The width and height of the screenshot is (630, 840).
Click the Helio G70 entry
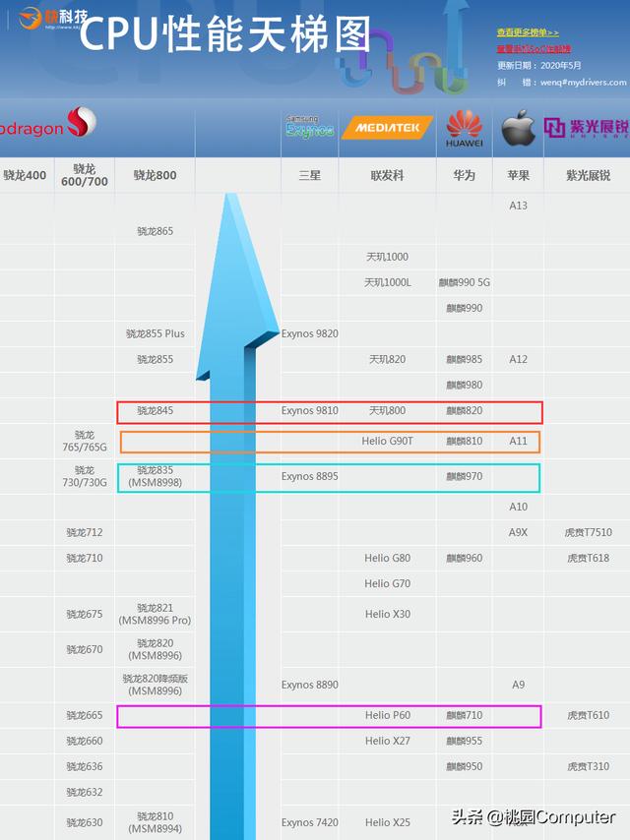point(387,583)
